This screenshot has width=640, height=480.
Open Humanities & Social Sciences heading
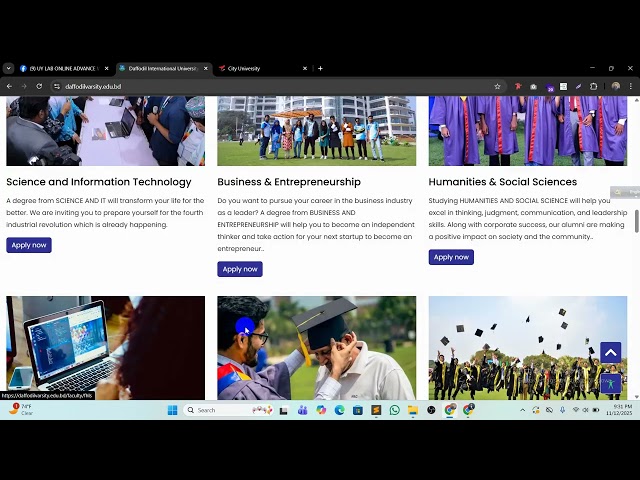pyautogui.click(x=503, y=182)
